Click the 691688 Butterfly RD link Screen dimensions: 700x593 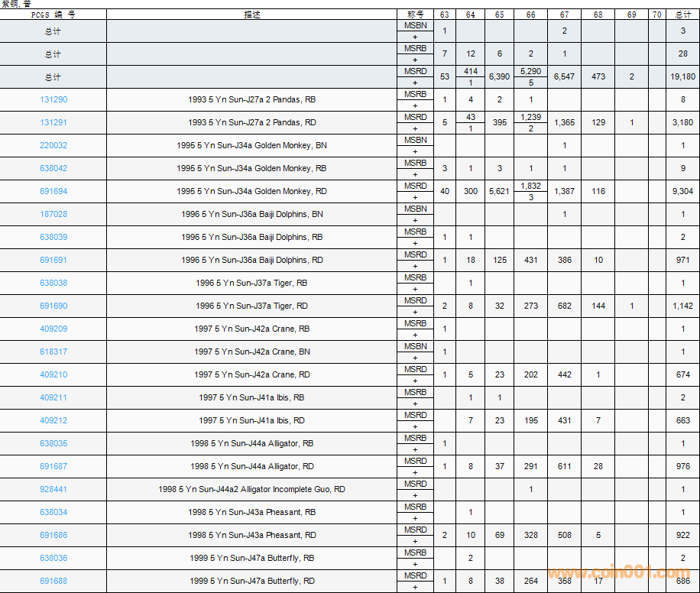click(53, 582)
